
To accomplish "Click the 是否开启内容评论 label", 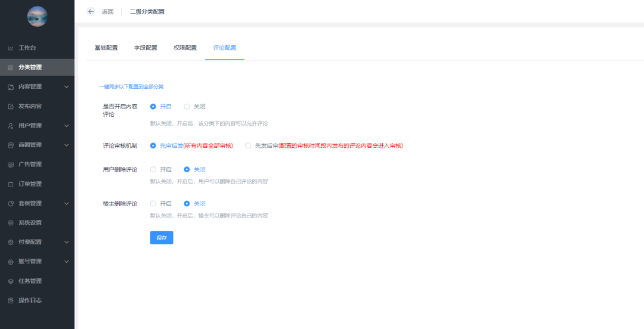I will [120, 110].
